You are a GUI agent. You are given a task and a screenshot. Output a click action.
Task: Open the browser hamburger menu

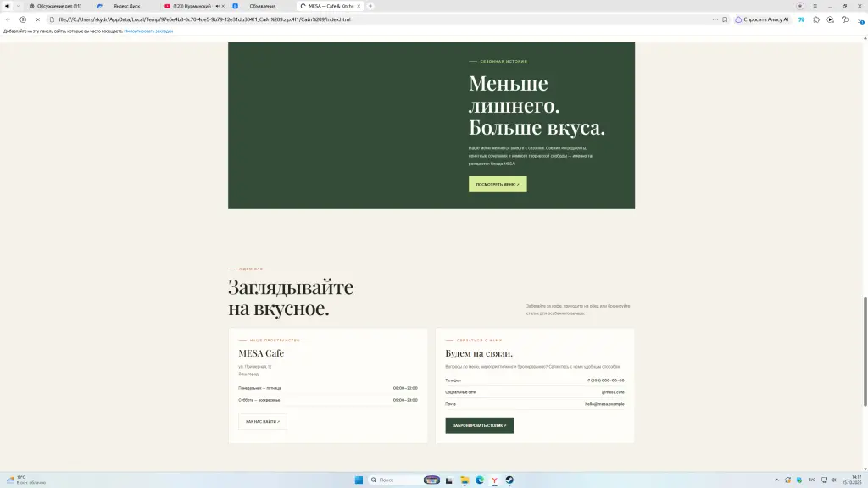[815, 6]
